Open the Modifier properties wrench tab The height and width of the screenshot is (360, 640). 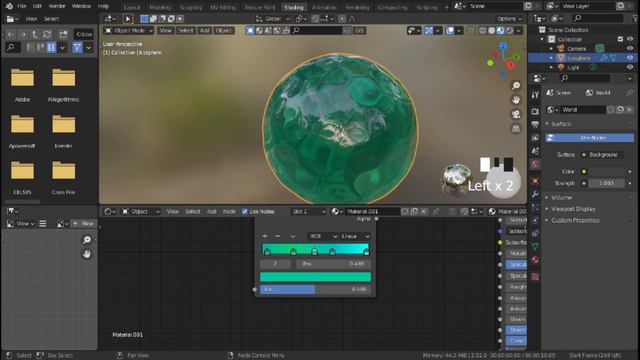[x=535, y=194]
